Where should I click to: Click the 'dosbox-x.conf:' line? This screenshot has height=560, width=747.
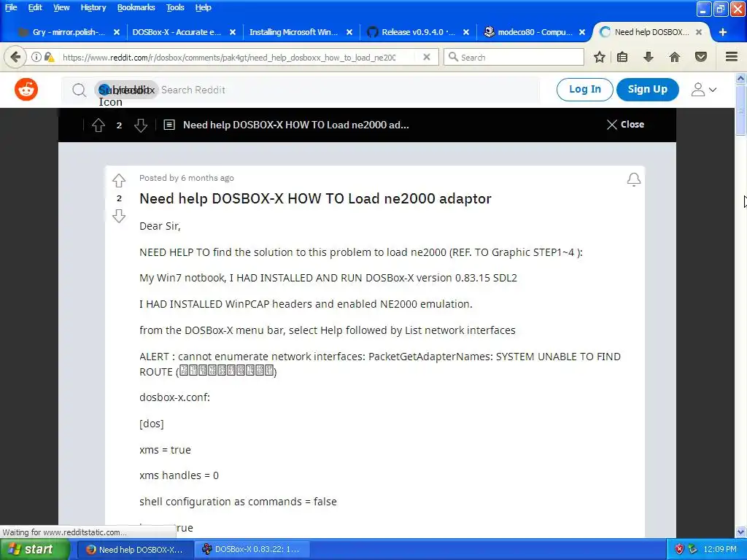174,397
